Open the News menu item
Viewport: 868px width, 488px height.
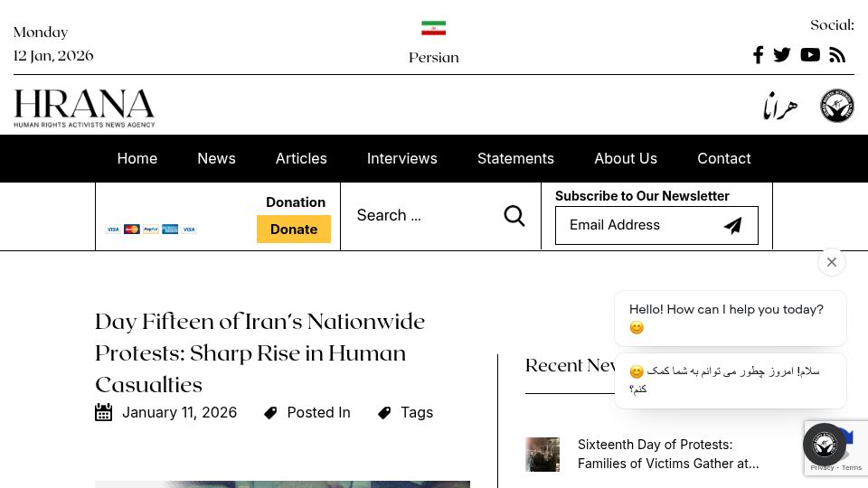(x=216, y=158)
